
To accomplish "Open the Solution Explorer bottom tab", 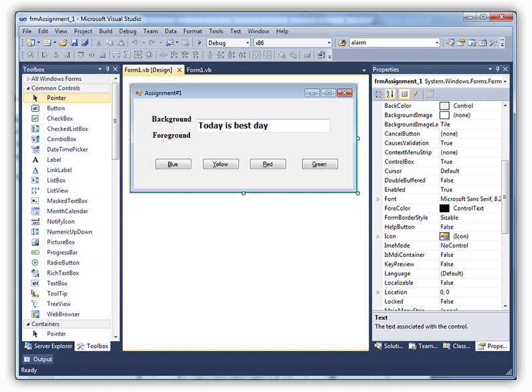I will [389, 346].
